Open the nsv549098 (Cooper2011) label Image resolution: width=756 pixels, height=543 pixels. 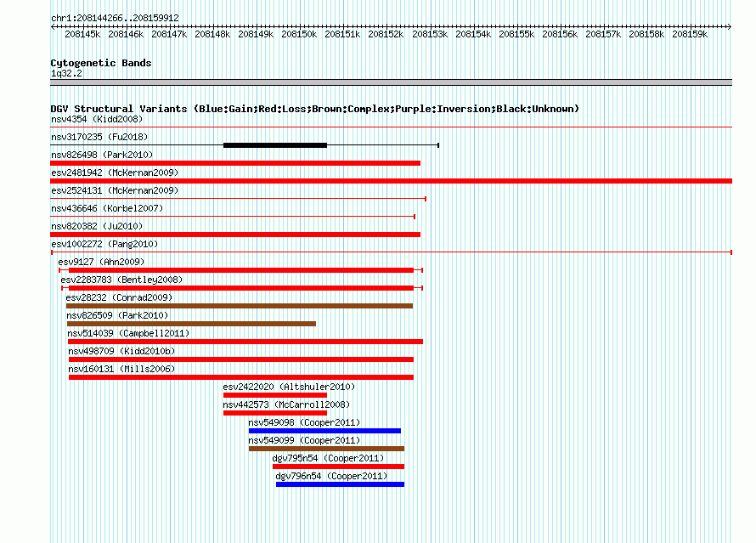point(304,422)
